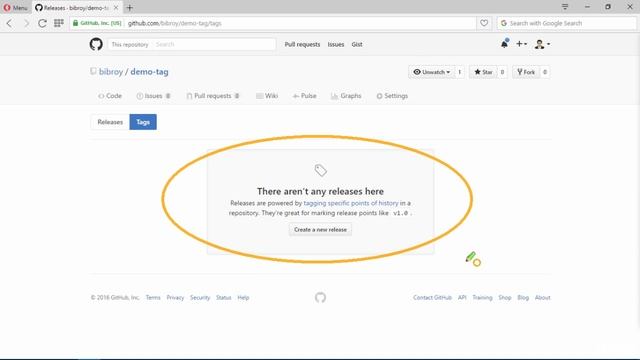Open the Shop footer link

(x=505, y=298)
